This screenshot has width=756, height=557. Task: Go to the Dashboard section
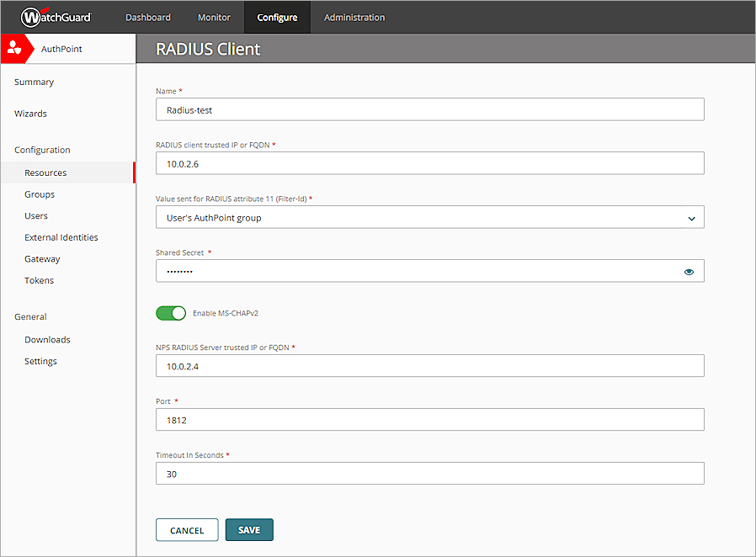click(147, 17)
